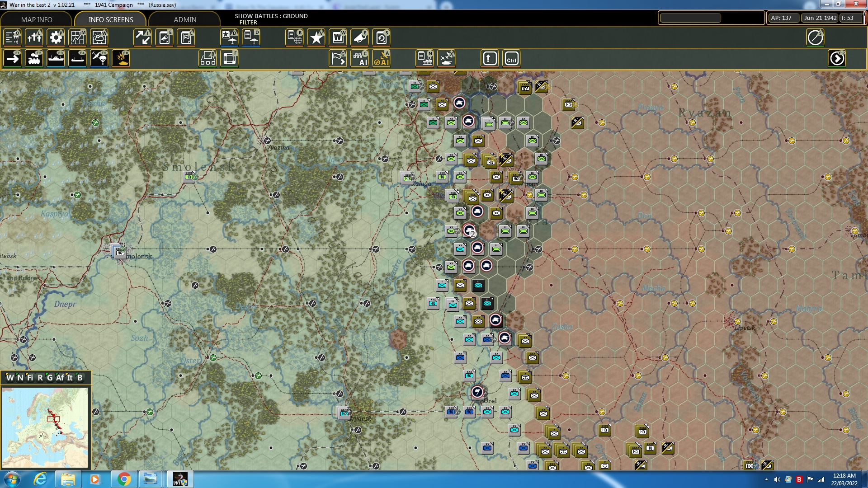
Task: Open the reinforcements and withdrawals arrows icon
Action: pyautogui.click(x=142, y=38)
